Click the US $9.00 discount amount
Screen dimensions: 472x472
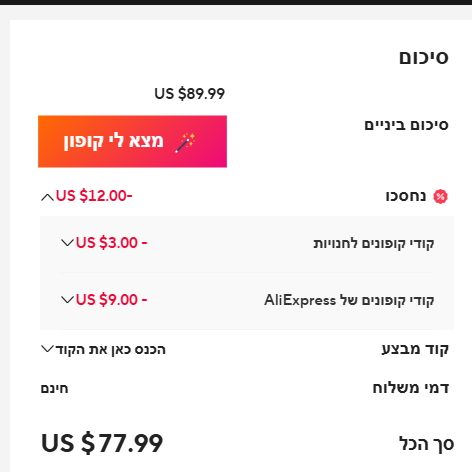(x=111, y=300)
